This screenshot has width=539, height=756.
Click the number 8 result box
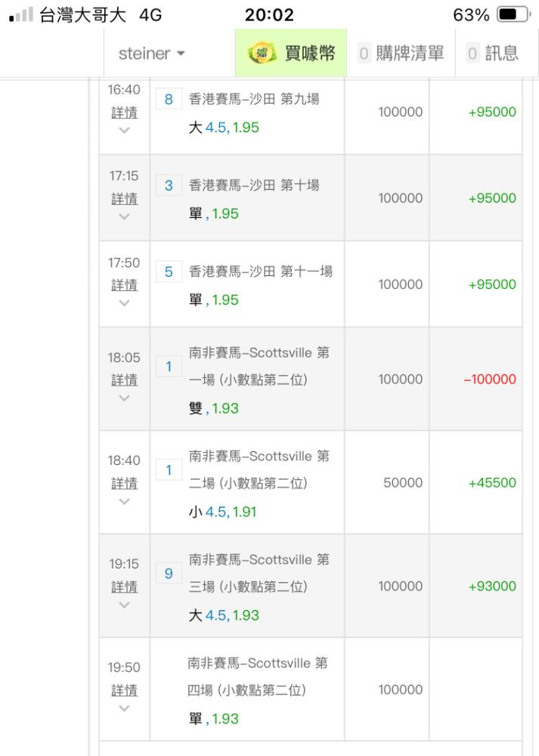(169, 99)
